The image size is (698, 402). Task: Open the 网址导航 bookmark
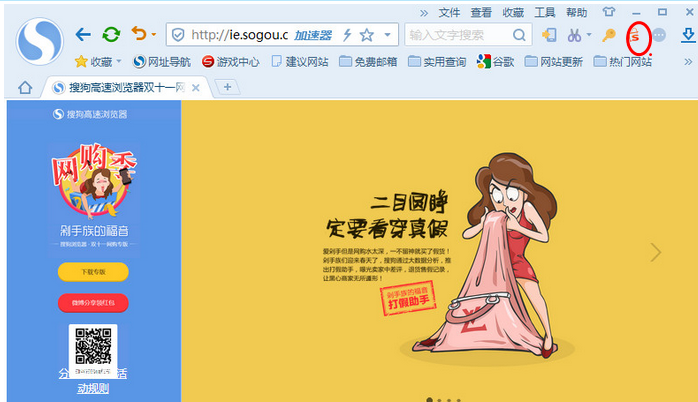(162, 61)
